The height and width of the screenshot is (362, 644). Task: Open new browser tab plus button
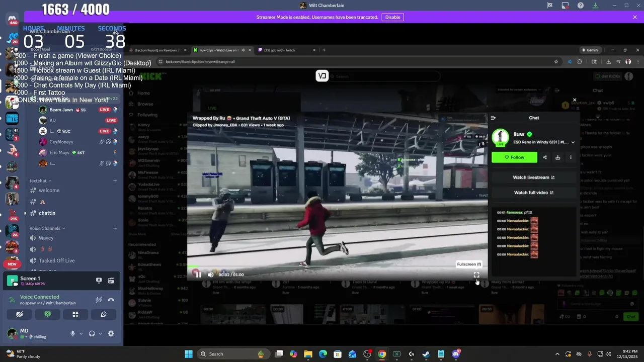324,50
